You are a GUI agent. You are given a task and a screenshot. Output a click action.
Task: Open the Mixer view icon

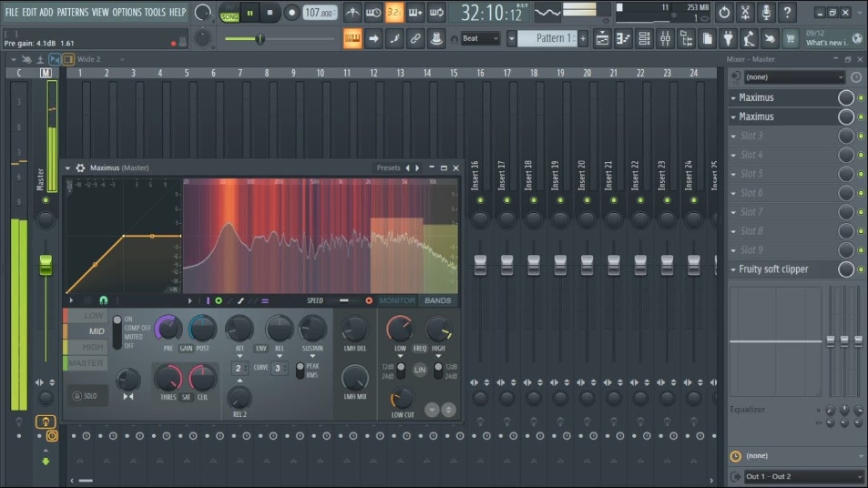point(665,39)
